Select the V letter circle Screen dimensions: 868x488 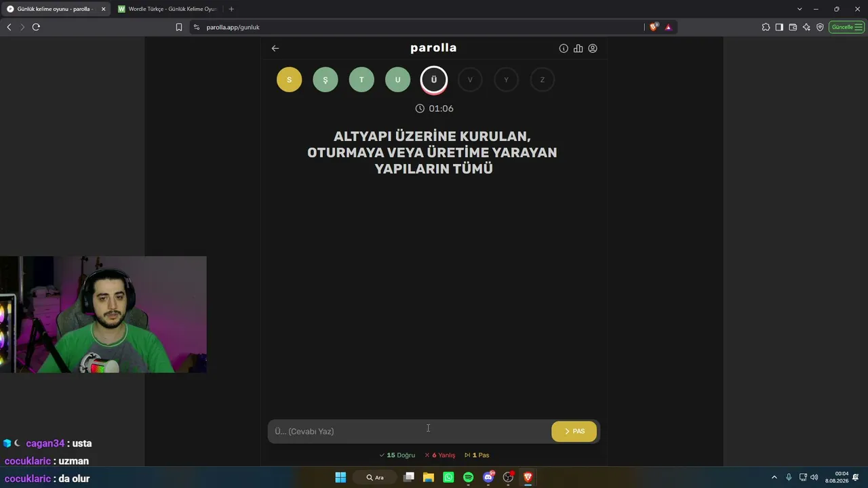pos(470,79)
